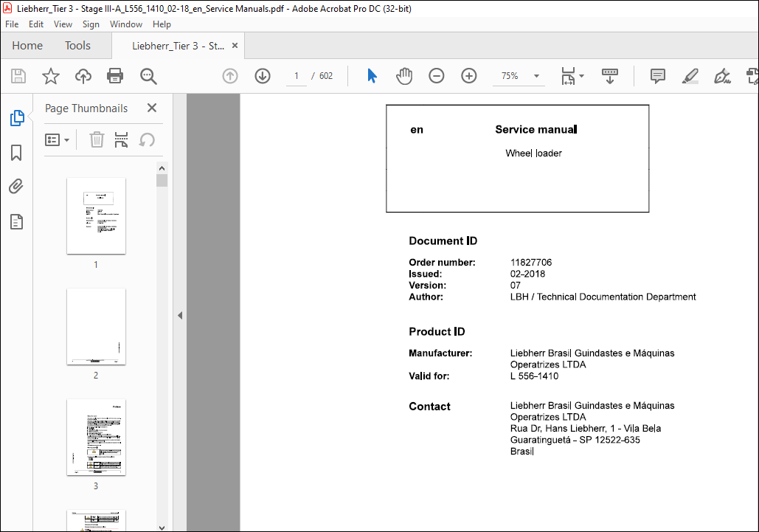Activate the Hand pan tool
This screenshot has height=532, width=759.
(x=404, y=76)
